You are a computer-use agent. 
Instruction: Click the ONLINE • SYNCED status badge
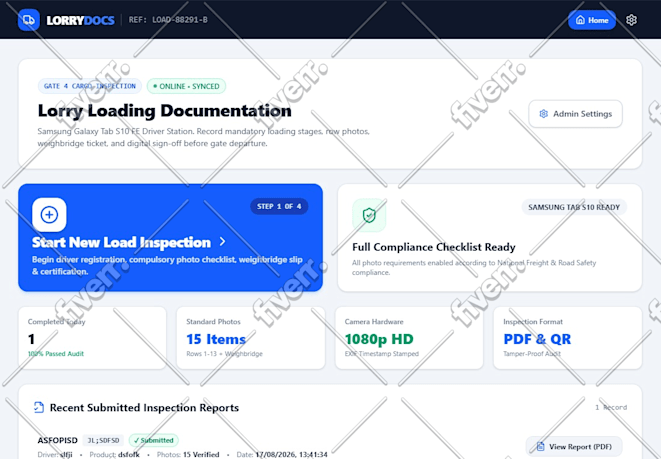coord(186,86)
